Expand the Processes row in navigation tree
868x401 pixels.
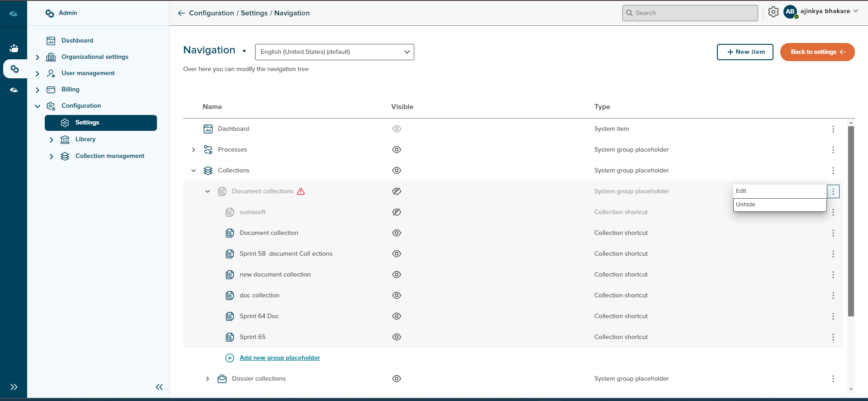coord(194,150)
